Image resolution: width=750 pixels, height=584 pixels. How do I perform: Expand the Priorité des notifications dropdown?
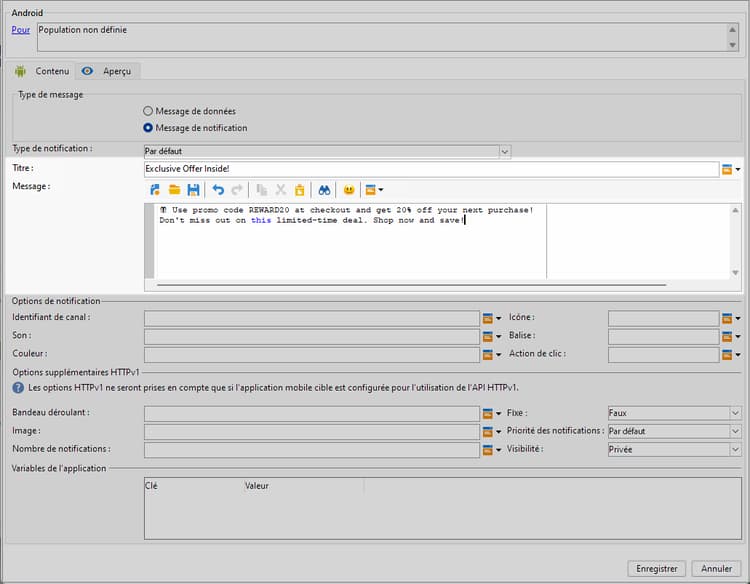(735, 431)
